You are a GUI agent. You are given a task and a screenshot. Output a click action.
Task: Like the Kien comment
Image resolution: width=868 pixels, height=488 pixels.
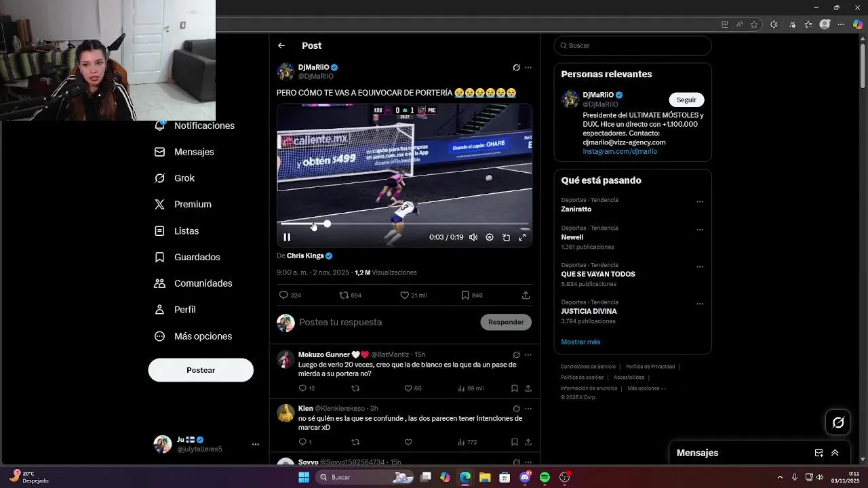point(408,442)
